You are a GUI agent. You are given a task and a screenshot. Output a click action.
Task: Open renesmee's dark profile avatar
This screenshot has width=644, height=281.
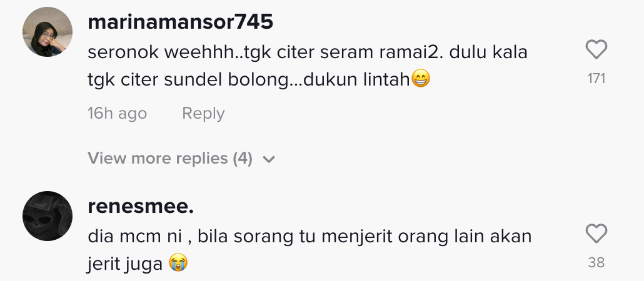pos(48,216)
